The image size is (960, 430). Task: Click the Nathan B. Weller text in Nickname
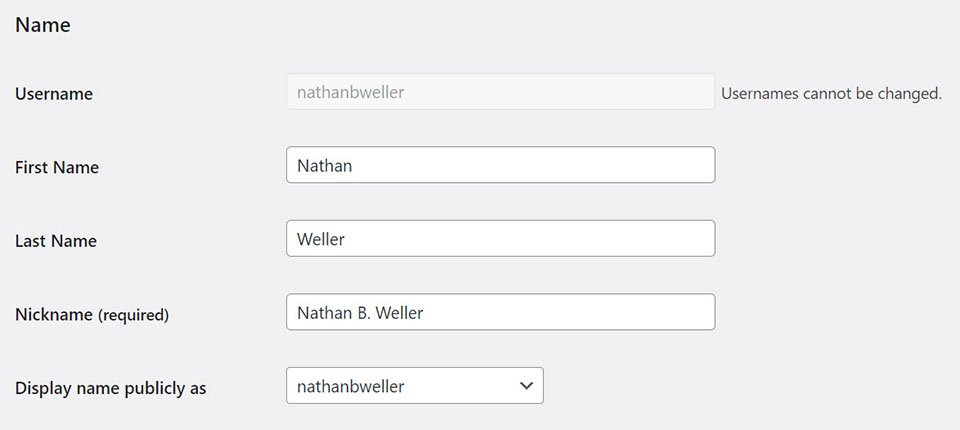360,313
